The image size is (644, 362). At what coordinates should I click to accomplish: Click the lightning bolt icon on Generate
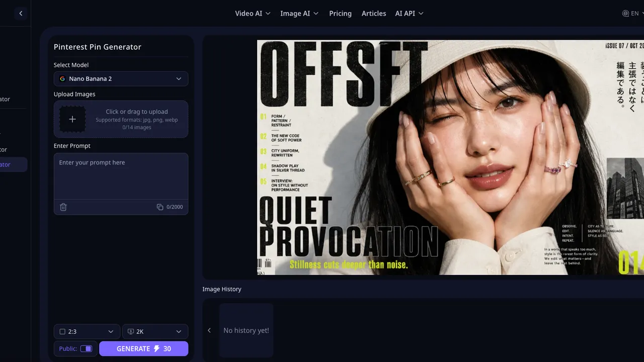click(157, 349)
